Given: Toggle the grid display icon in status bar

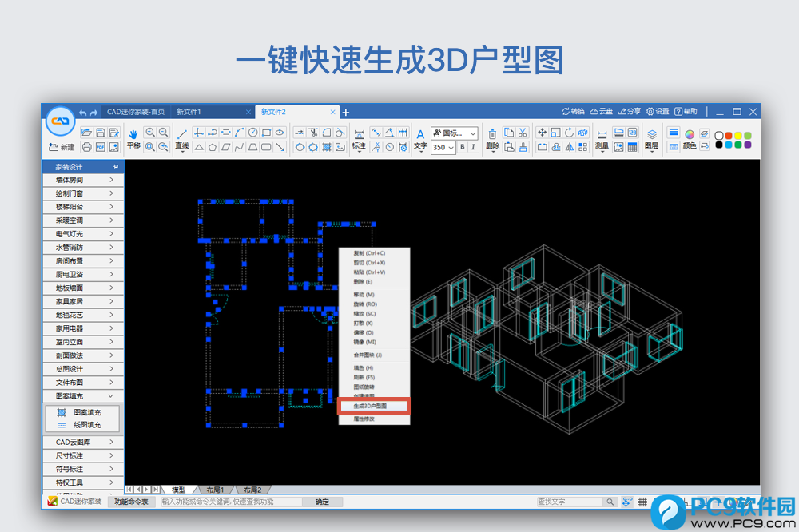Looking at the screenshot, I should [642, 502].
